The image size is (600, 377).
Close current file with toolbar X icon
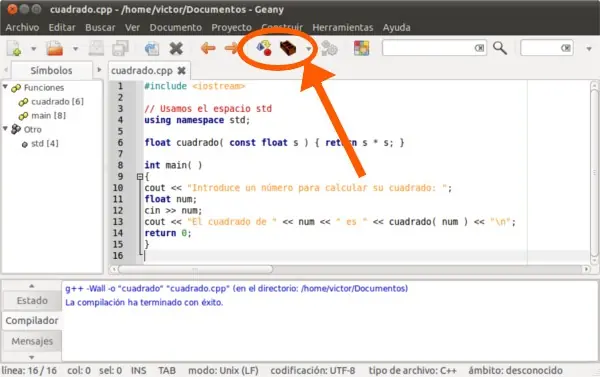coord(176,49)
